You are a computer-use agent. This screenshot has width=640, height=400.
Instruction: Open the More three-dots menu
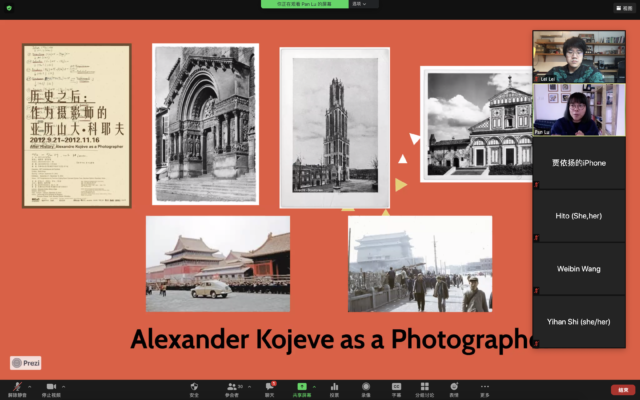(484, 386)
